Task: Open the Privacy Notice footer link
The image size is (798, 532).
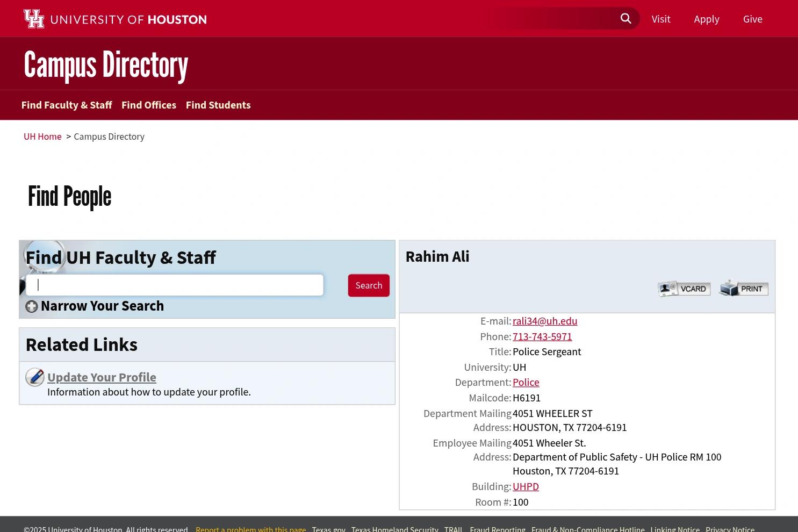Action: click(x=730, y=529)
